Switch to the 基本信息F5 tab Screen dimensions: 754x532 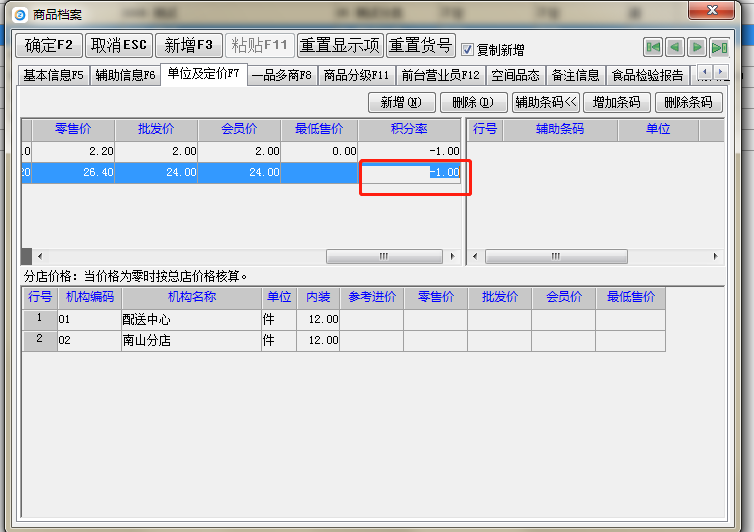54,75
